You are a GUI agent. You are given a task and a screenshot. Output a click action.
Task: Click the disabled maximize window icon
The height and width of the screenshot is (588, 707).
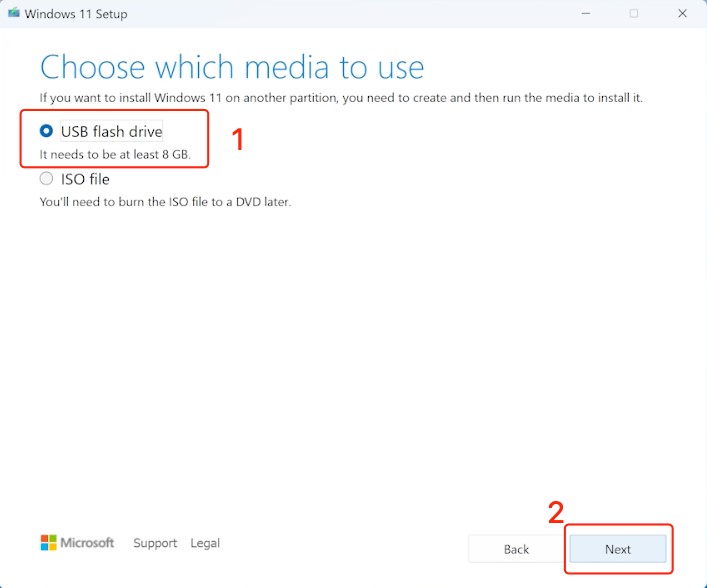pos(633,14)
